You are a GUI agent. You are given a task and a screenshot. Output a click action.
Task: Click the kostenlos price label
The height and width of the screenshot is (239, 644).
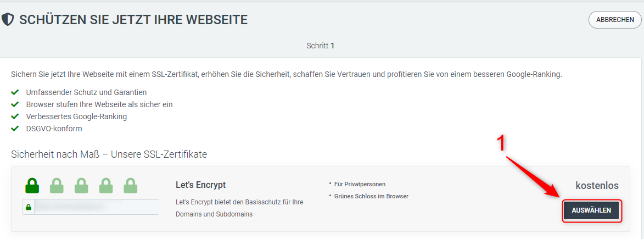597,186
